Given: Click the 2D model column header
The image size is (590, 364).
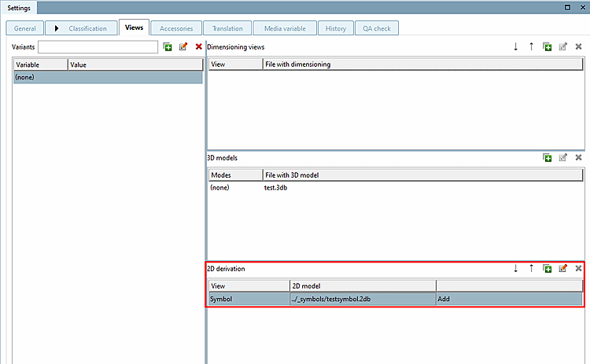Looking at the screenshot, I should (363, 286).
